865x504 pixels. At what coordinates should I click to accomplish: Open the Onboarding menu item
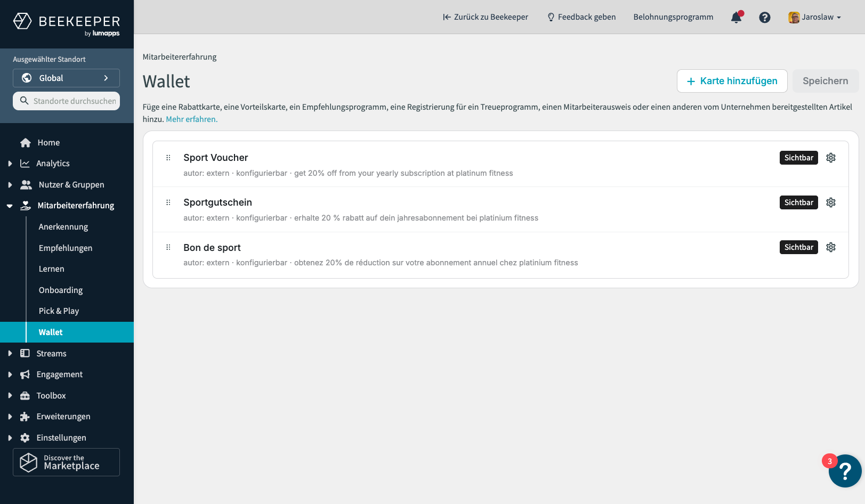point(61,290)
